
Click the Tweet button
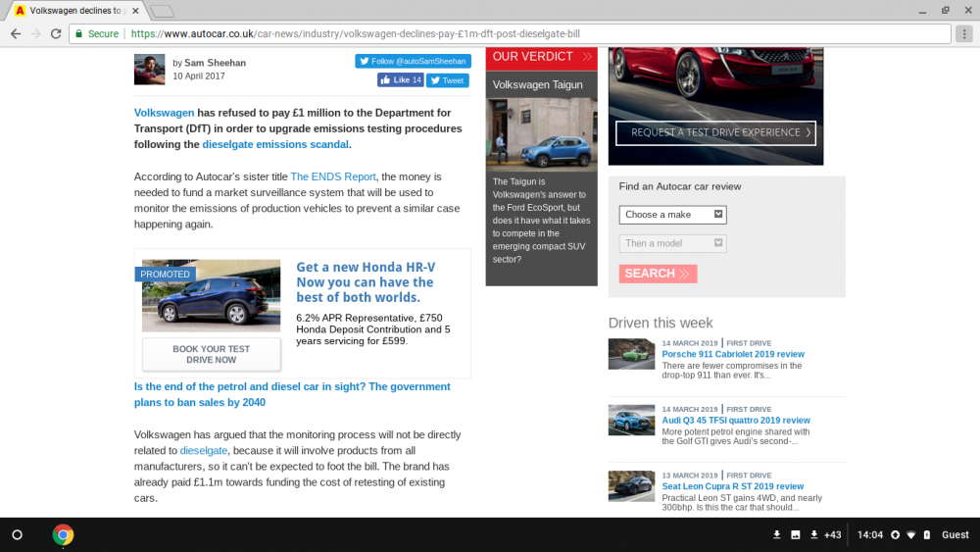pos(448,80)
